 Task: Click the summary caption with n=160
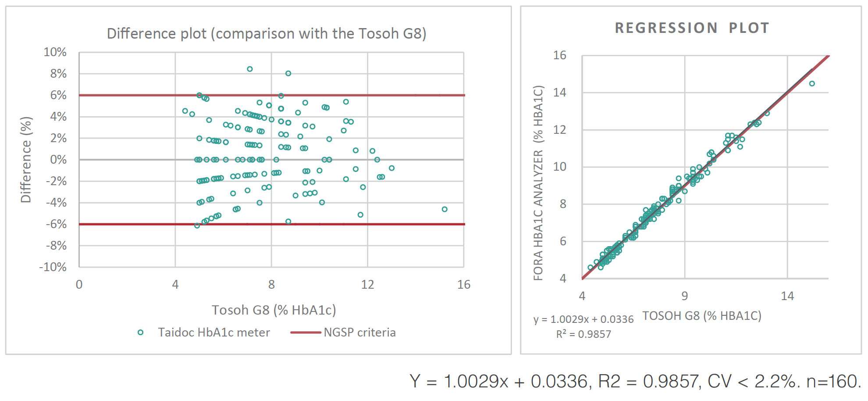pos(635,381)
